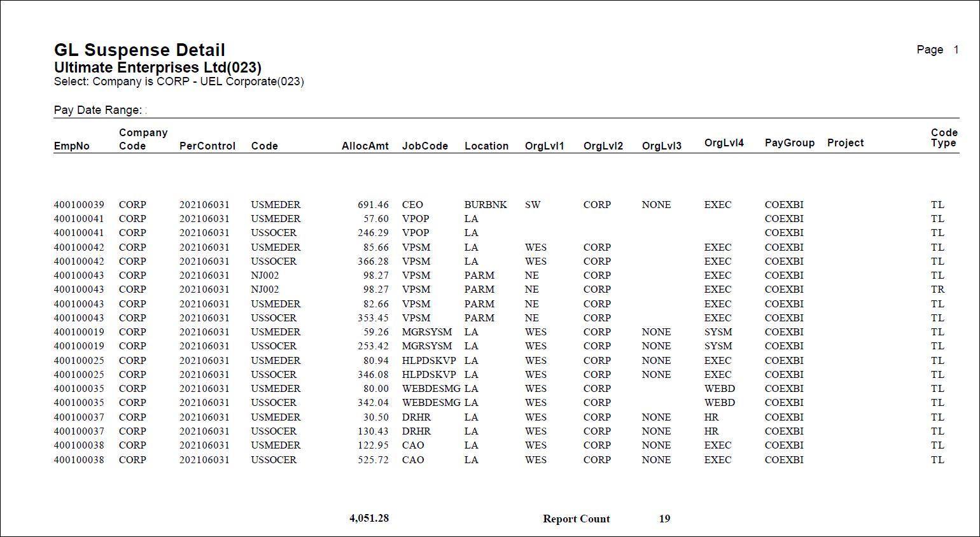The width and height of the screenshot is (980, 537).
Task: Click the amount 130.43
Action: pos(373,431)
